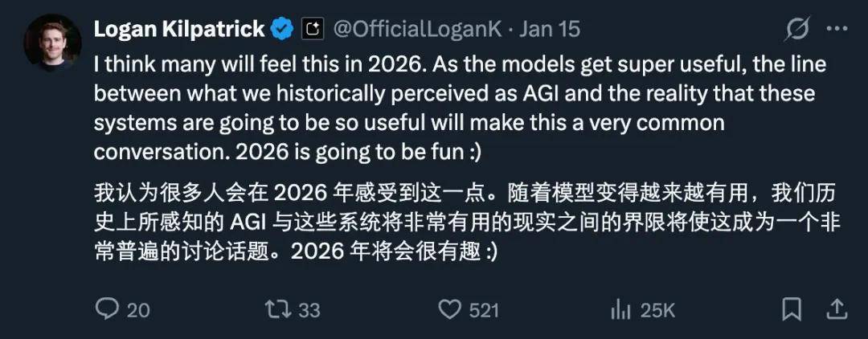The height and width of the screenshot is (339, 868).
Task: Click the share arrow icon
Action: (x=837, y=308)
